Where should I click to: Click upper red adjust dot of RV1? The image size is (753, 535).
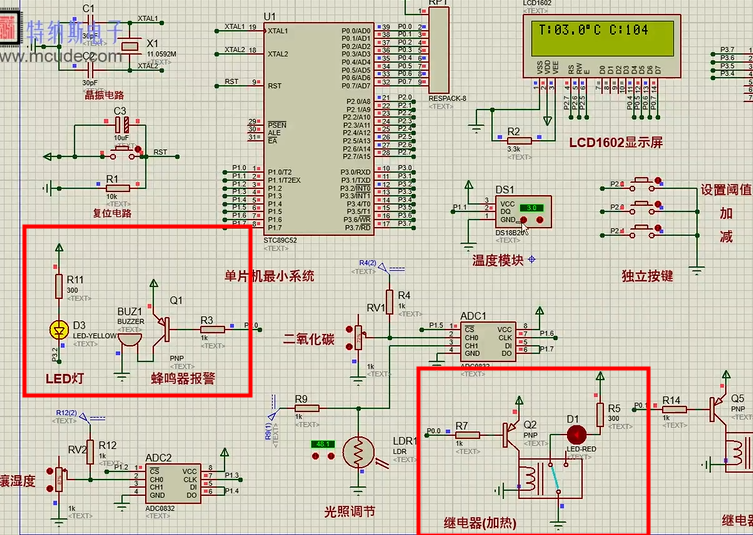[349, 329]
